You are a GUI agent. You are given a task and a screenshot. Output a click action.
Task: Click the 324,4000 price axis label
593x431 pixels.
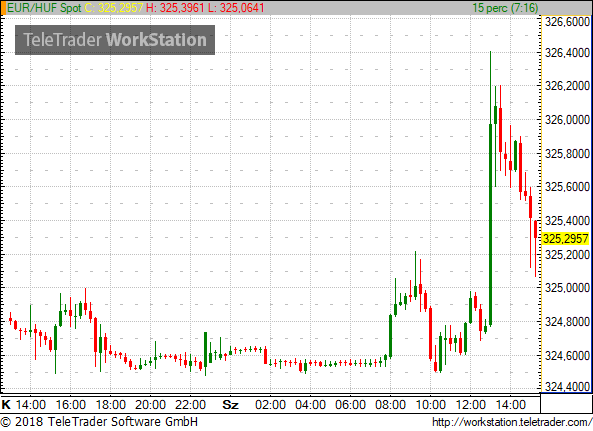(567, 386)
